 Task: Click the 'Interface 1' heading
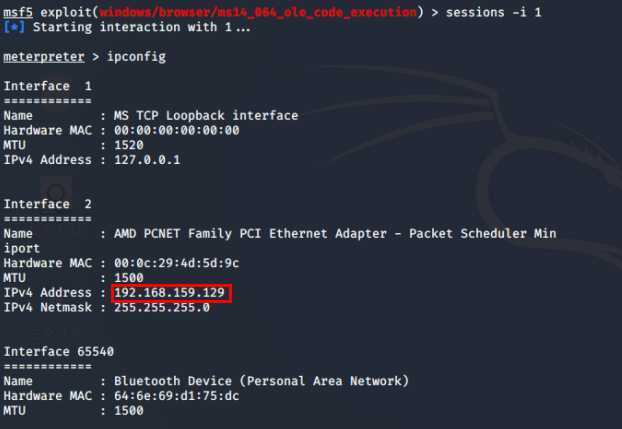pos(47,88)
